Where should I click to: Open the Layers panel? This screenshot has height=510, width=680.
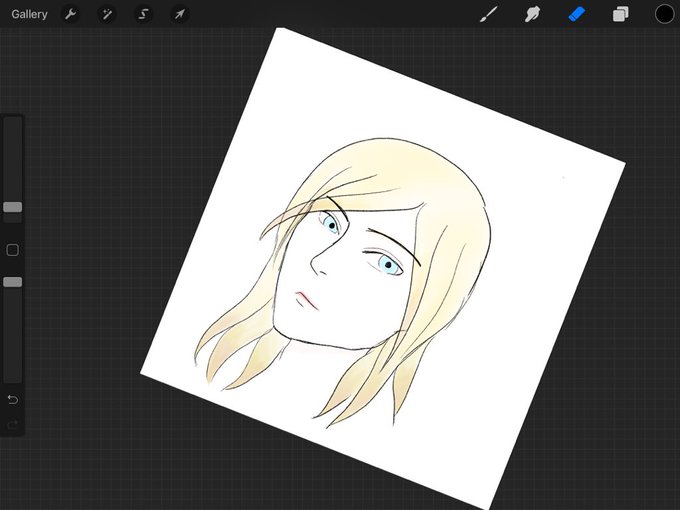pos(621,14)
